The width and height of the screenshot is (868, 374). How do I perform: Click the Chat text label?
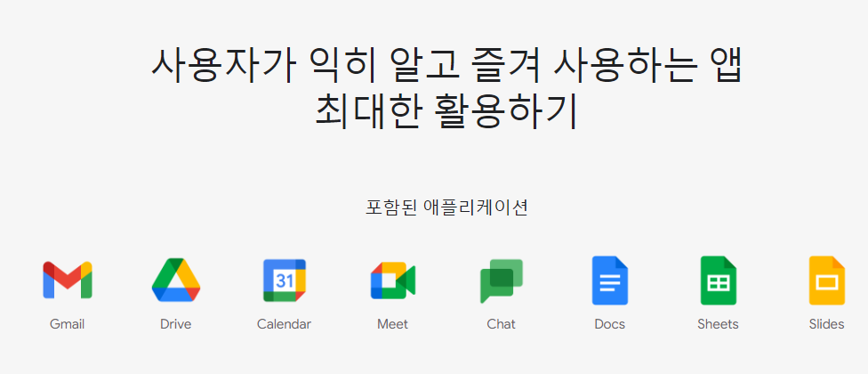click(x=501, y=324)
